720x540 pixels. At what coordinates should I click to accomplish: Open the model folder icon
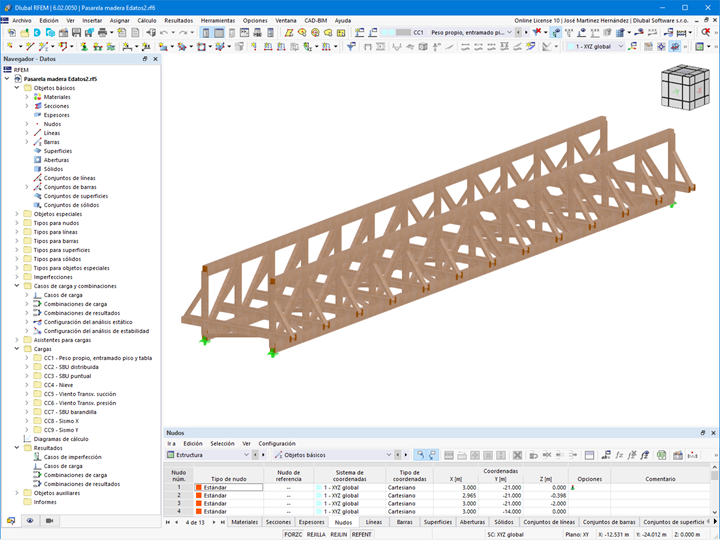coord(24,33)
